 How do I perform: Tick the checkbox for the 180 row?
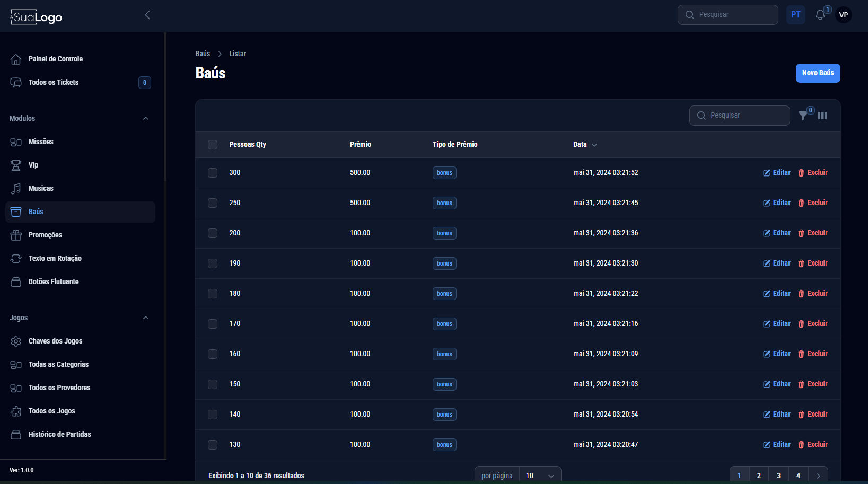(x=213, y=294)
